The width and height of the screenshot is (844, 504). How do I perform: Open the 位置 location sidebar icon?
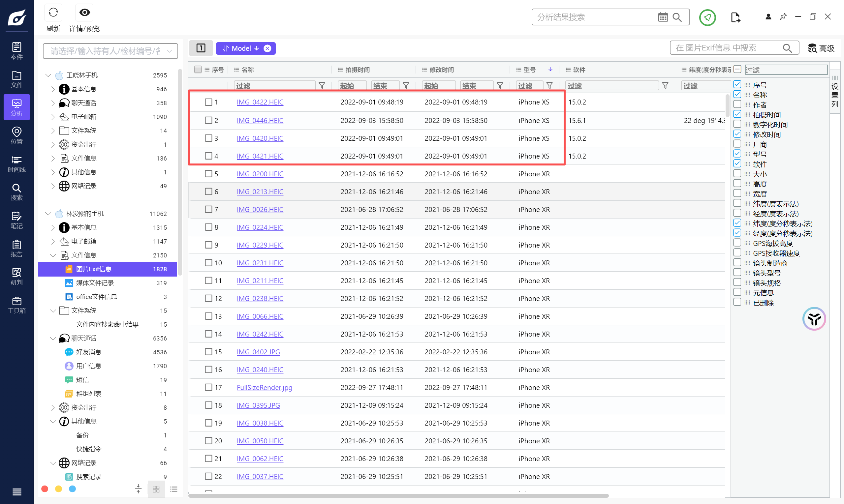pyautogui.click(x=16, y=135)
